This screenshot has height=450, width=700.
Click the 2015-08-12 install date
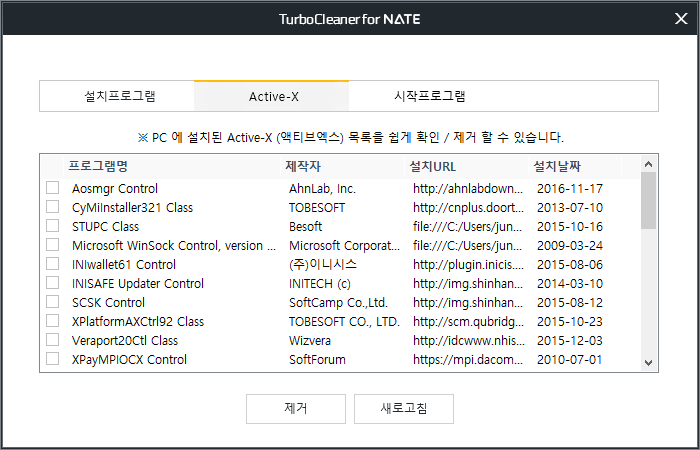tap(570, 303)
